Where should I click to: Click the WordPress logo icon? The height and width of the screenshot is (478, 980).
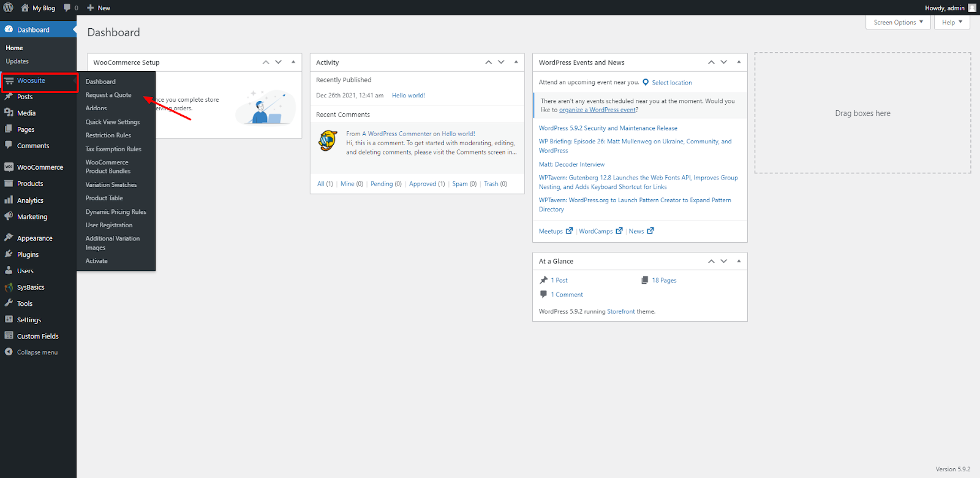[x=9, y=8]
